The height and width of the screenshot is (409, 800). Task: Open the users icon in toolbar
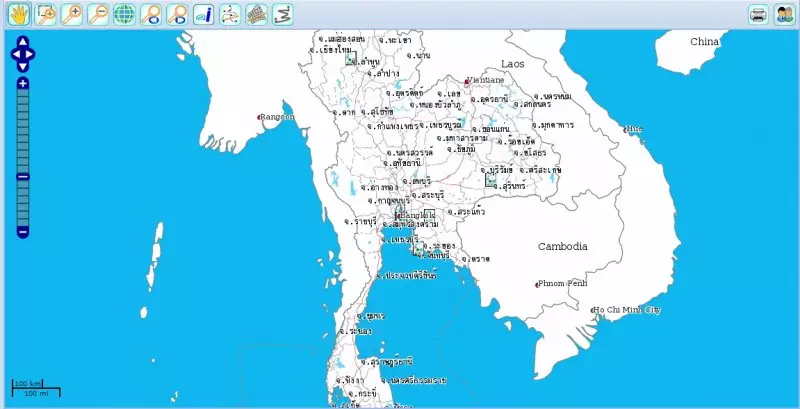[x=784, y=14]
